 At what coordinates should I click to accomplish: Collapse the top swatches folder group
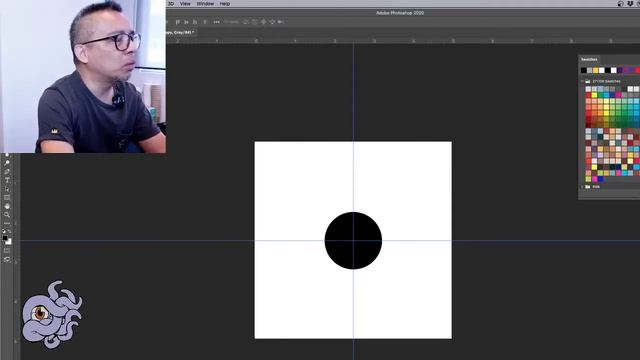pyautogui.click(x=582, y=81)
